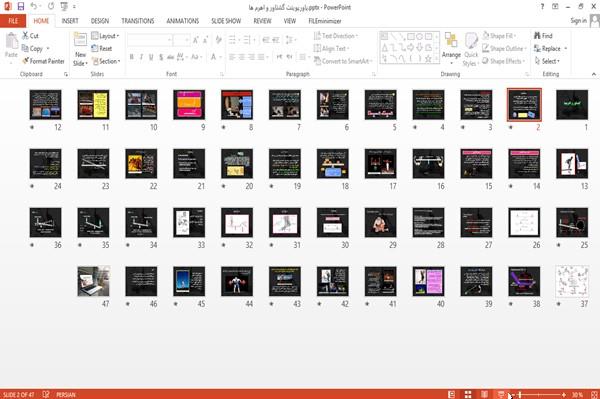Click the spell check status bar icon
Image resolution: width=600 pixels, height=399 pixels.
[46, 394]
